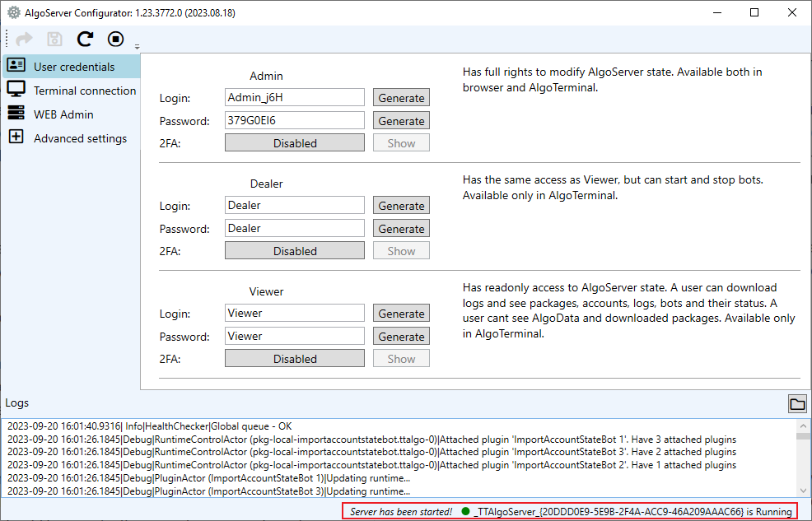Click the stop server toolbar icon
The image size is (812, 521).
pyautogui.click(x=115, y=39)
